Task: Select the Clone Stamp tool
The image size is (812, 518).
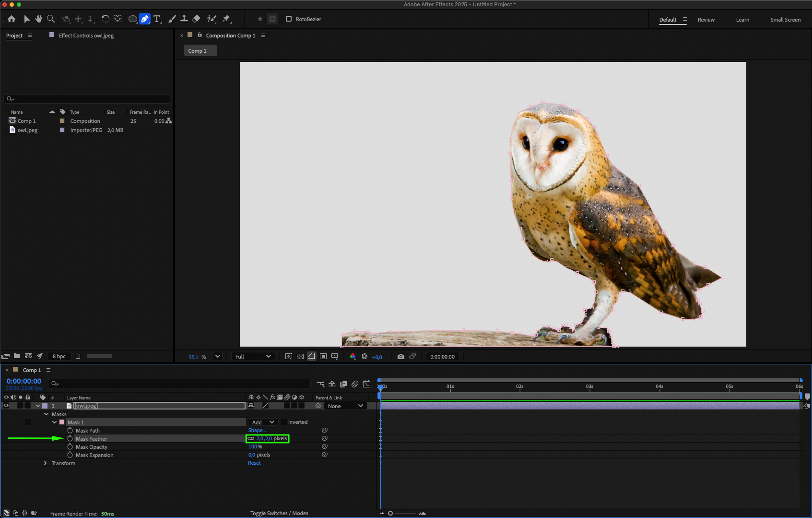Action: pos(184,19)
